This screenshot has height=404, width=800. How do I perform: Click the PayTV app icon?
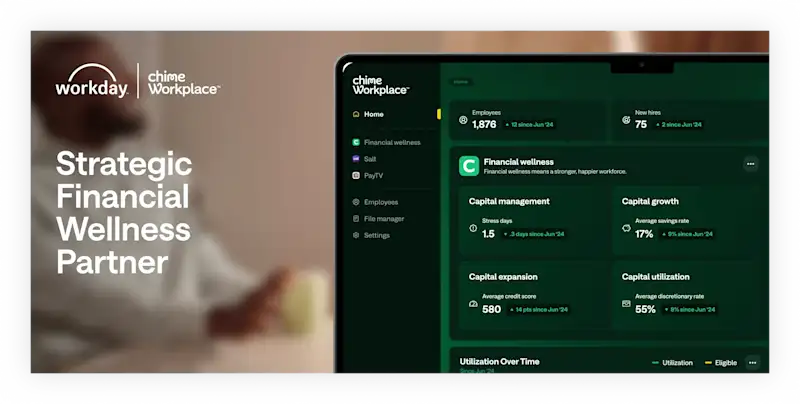[356, 175]
